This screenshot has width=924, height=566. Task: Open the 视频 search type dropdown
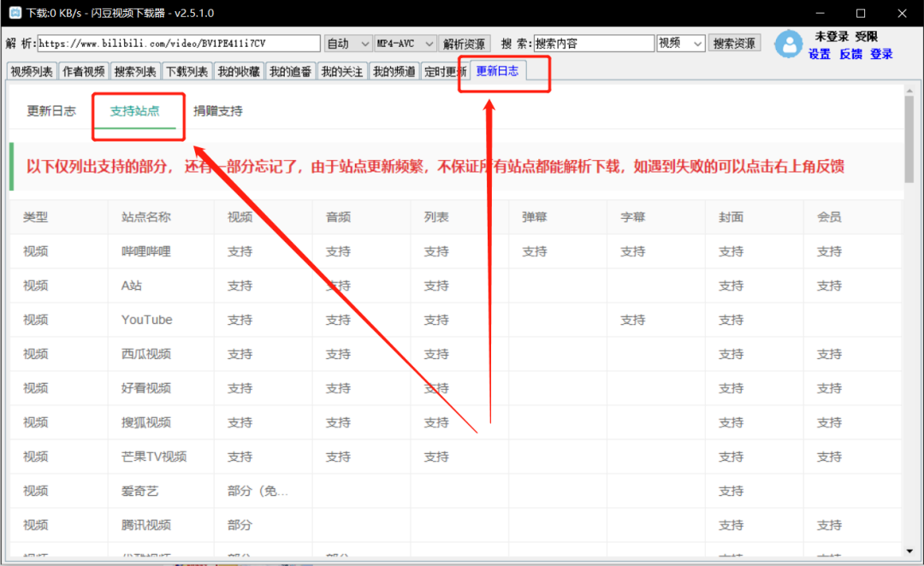click(681, 43)
